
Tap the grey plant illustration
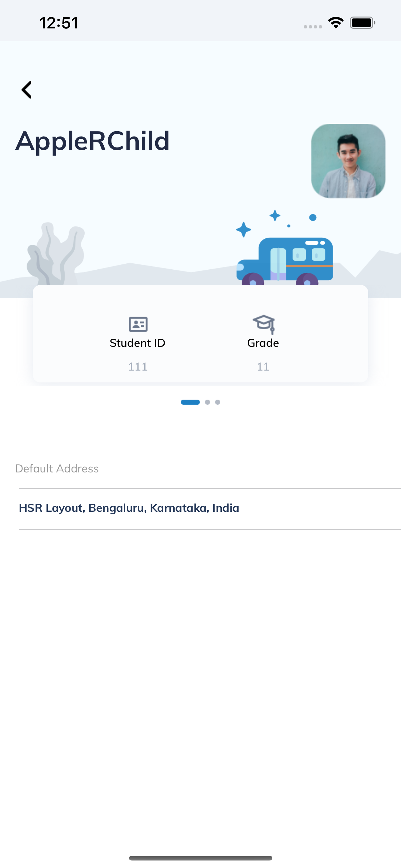pos(56,253)
